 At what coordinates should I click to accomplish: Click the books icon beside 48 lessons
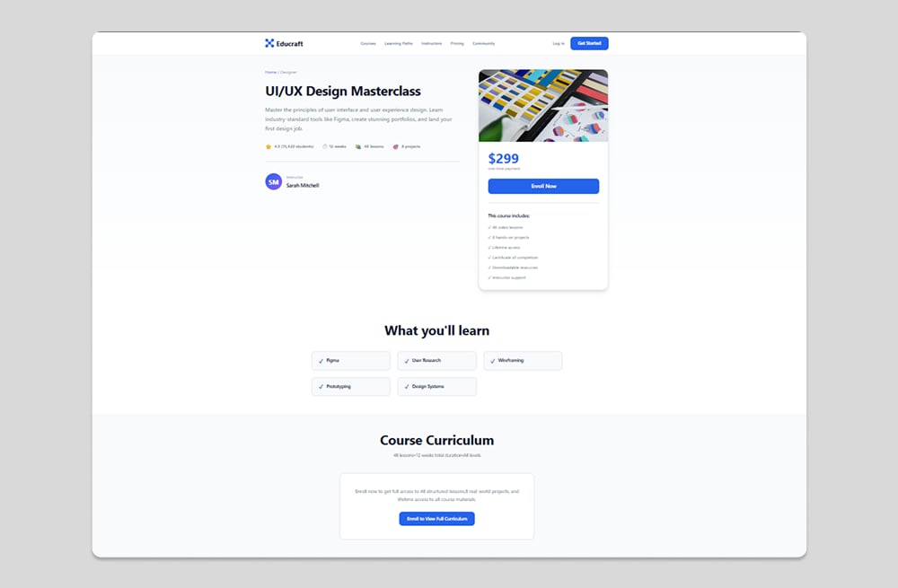click(358, 146)
